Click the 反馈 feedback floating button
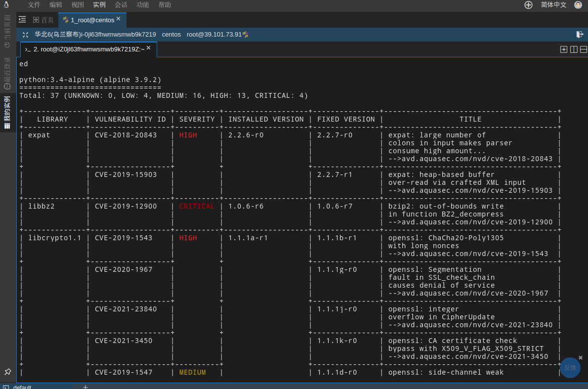Image resolution: width=588 pixels, height=389 pixels. coord(570,368)
